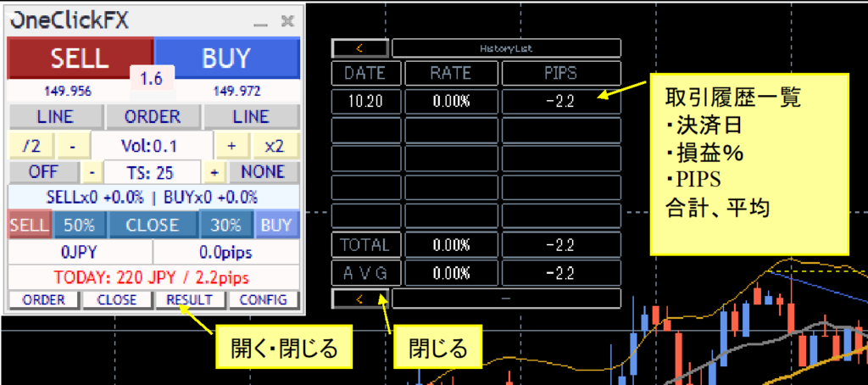Screen dimensions: 868x385
Task: Select the 10.20 history row date cell
Action: [365, 102]
